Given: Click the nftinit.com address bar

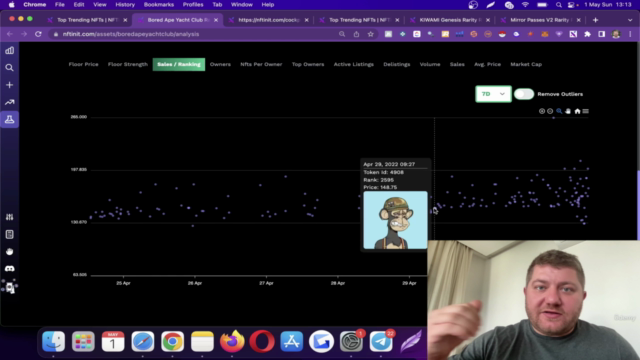Looking at the screenshot, I should [196, 34].
